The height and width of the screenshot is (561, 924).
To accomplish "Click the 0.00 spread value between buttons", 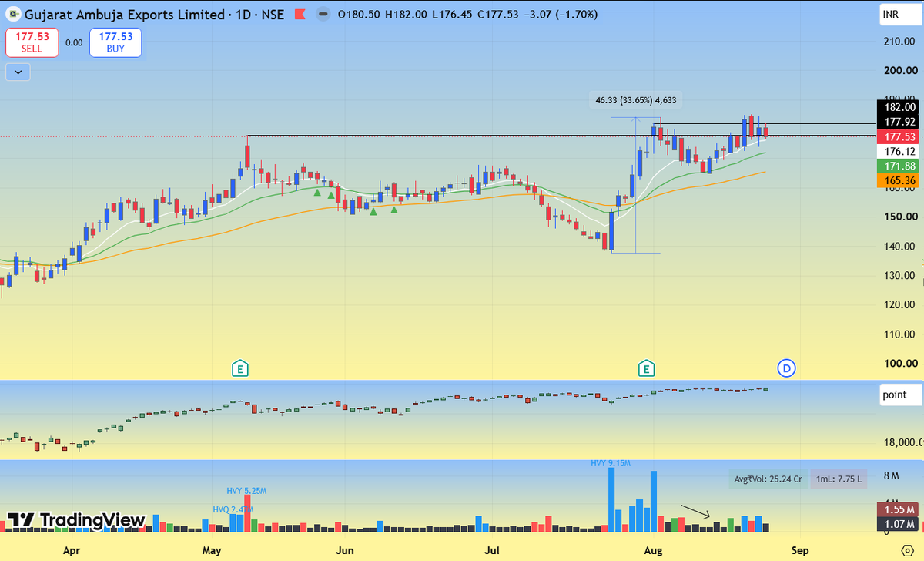I will click(74, 43).
